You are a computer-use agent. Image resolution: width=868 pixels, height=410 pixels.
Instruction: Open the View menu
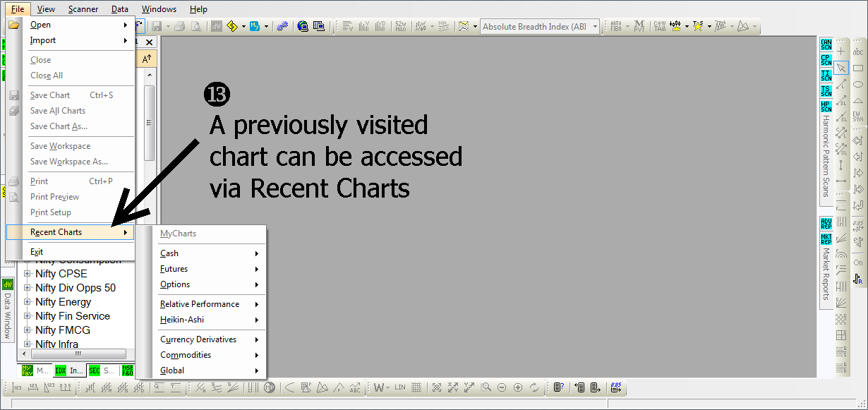point(46,9)
